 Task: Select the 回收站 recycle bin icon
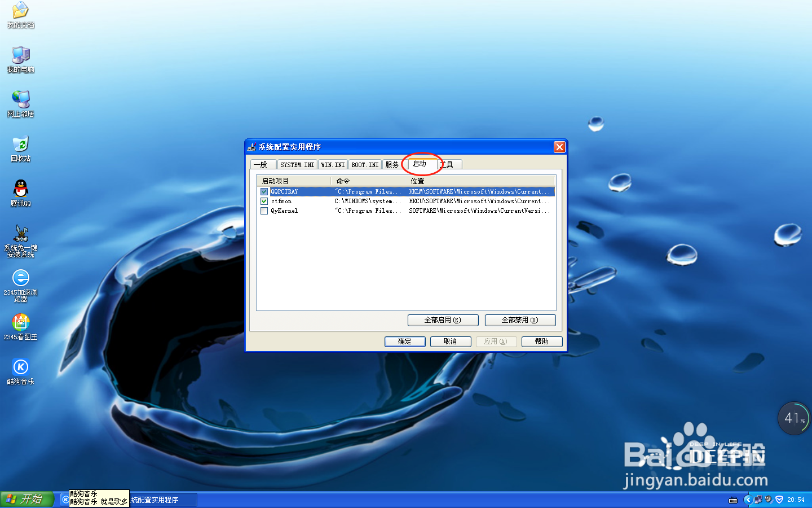[21, 148]
